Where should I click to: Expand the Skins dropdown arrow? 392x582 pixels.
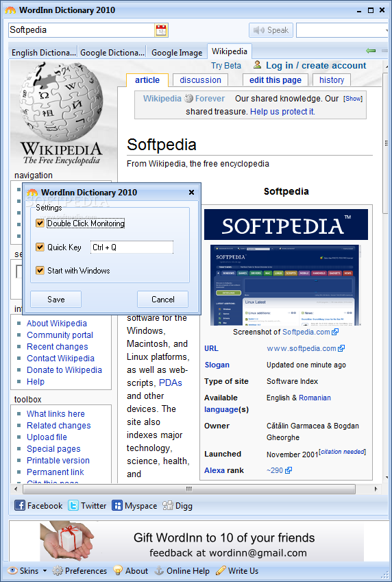(45, 570)
